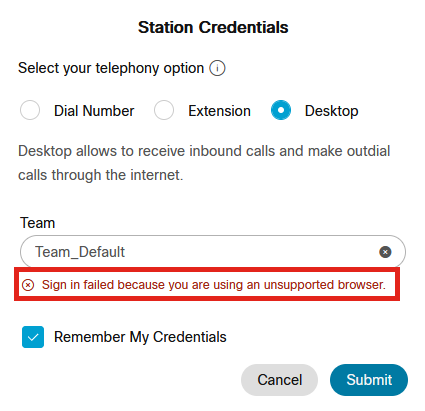425x411 pixels.
Task: Select the Dial Number radio button
Action: coord(30,110)
